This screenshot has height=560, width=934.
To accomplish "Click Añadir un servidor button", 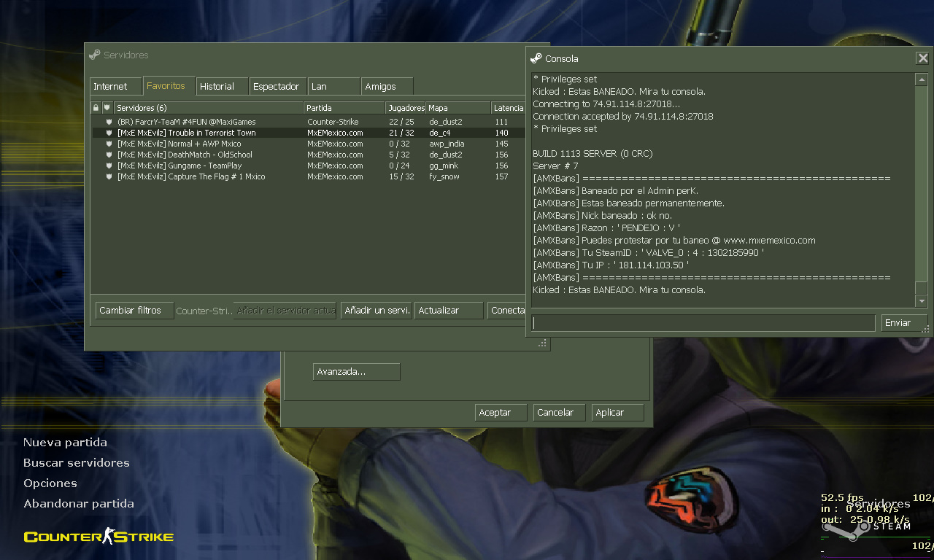I will [x=377, y=310].
